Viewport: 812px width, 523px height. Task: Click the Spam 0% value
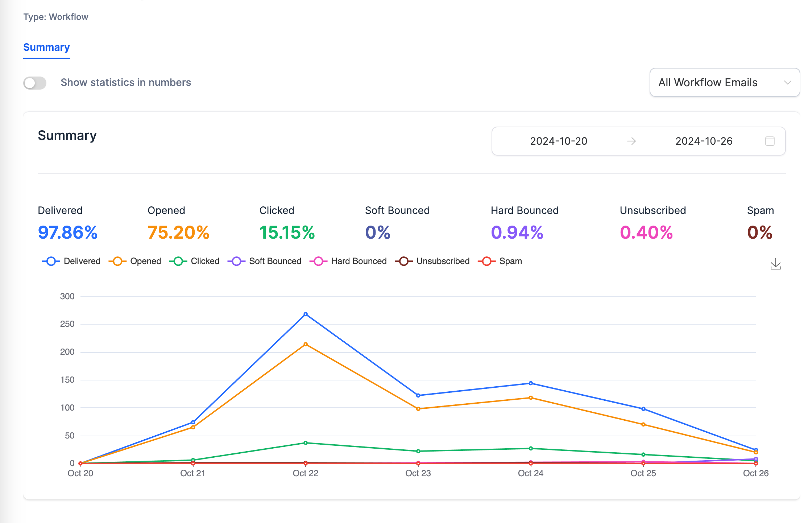pyautogui.click(x=760, y=232)
